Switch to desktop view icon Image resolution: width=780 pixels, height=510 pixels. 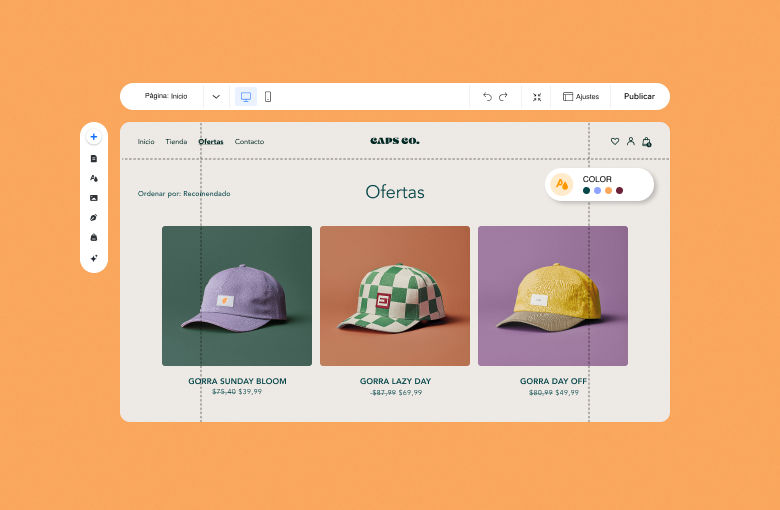point(246,97)
